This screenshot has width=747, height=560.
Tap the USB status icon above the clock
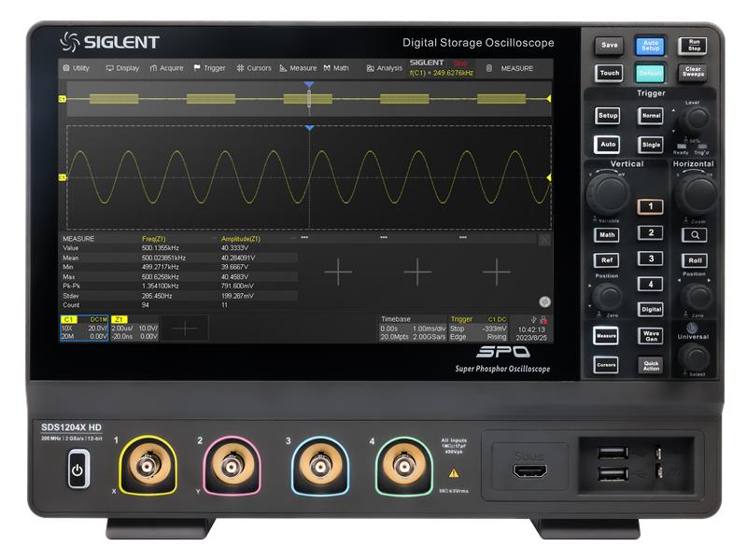coord(533,319)
